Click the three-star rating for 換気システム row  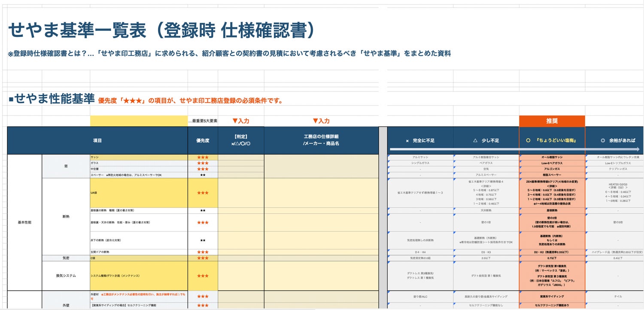click(203, 276)
